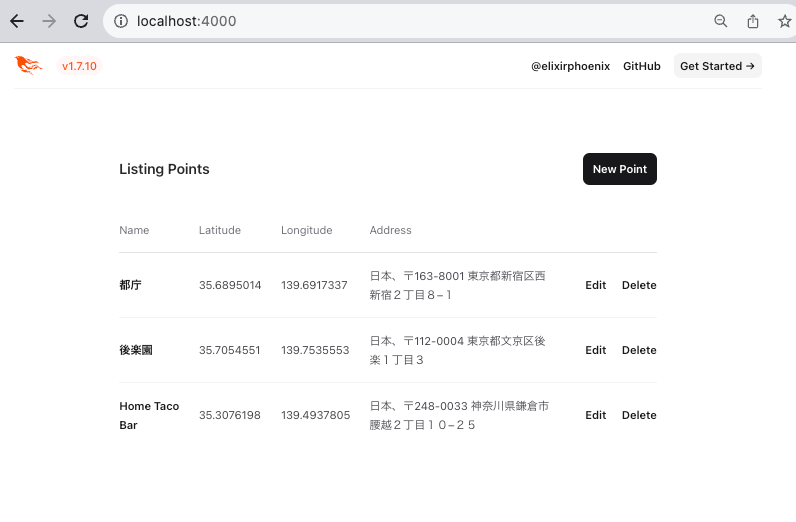The height and width of the screenshot is (522, 796).
Task: Click longitude value 139.7535553
Action: [315, 350]
